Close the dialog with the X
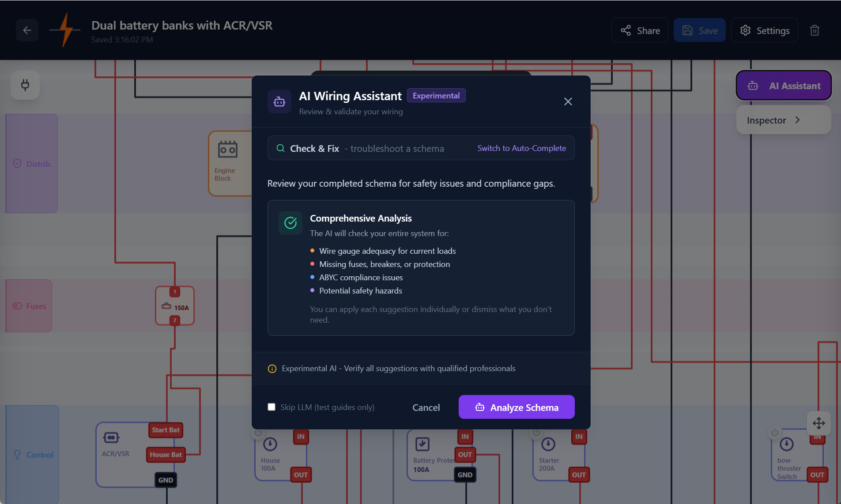Screen dimensions: 841x504 [568, 101]
